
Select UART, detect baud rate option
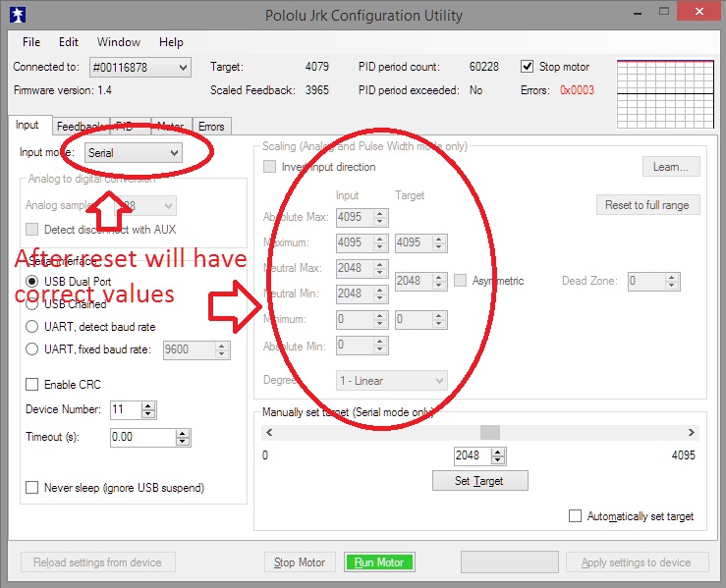click(x=31, y=327)
